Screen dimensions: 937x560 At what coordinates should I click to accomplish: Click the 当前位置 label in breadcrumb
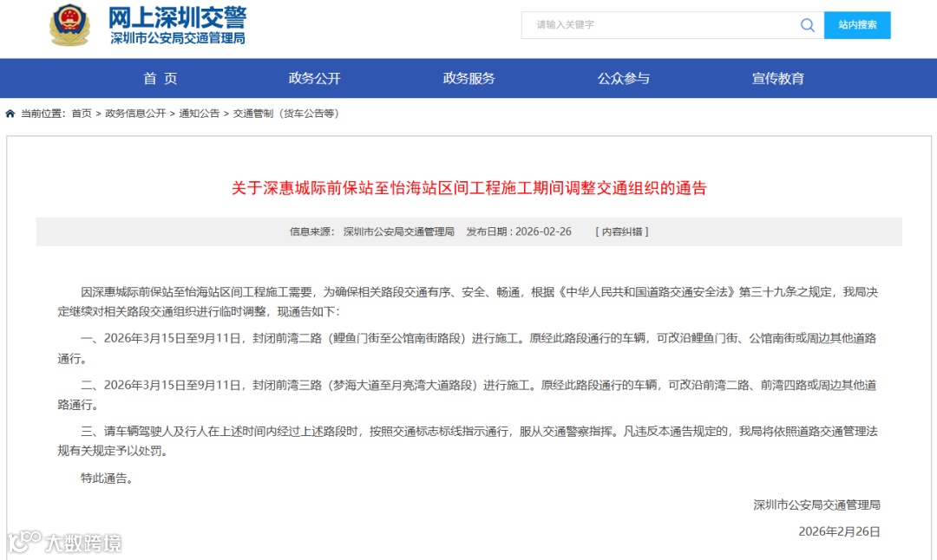point(43,114)
